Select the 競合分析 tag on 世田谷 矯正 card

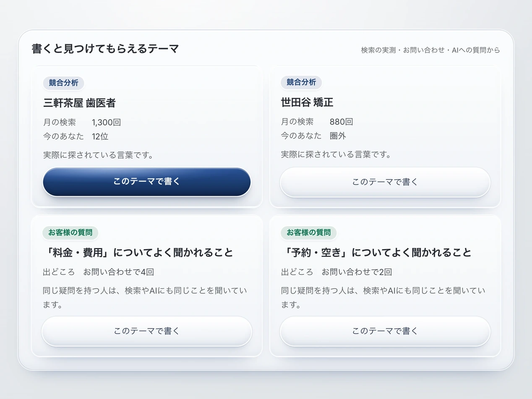[301, 82]
